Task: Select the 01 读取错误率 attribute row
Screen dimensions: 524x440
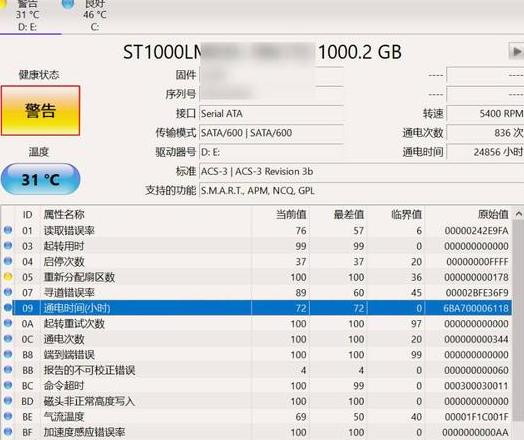Action: (257, 231)
